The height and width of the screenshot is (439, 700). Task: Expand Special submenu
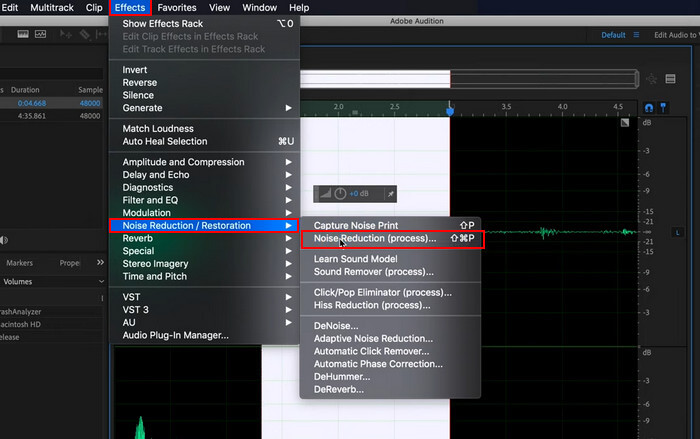[204, 251]
